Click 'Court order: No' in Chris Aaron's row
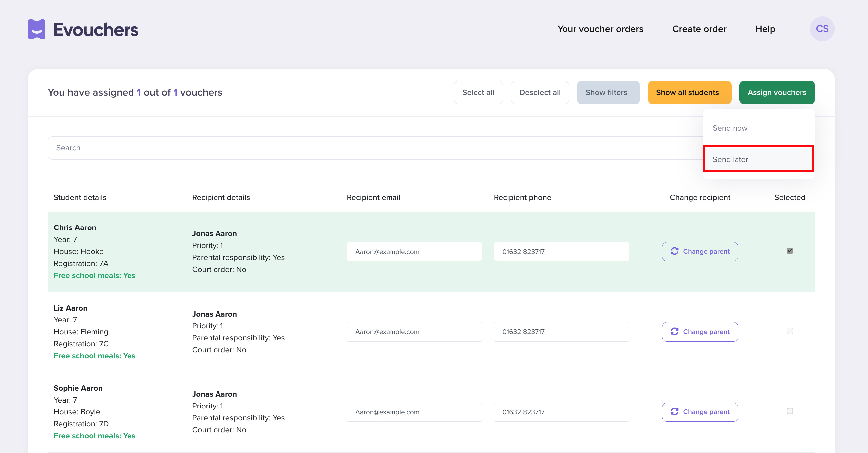This screenshot has width=868, height=453. point(219,269)
